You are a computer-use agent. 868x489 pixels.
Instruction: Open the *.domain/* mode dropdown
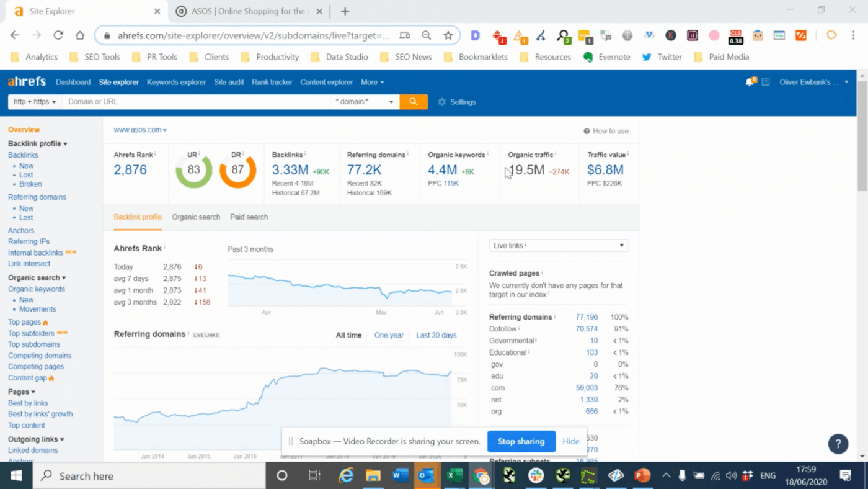[x=364, y=102]
